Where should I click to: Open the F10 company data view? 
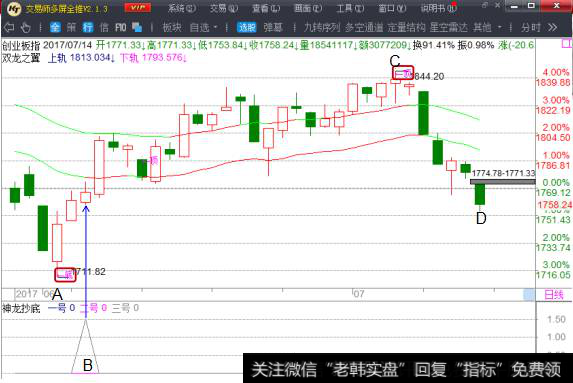coord(121,27)
